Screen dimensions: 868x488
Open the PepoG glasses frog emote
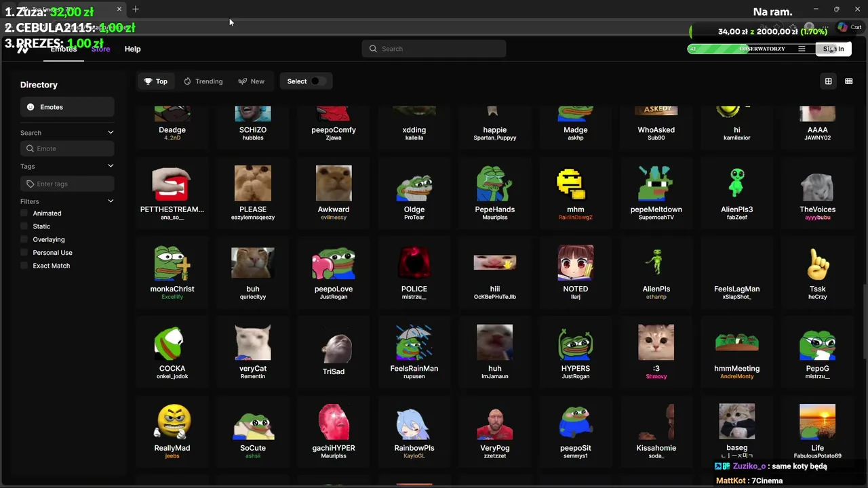tap(818, 344)
